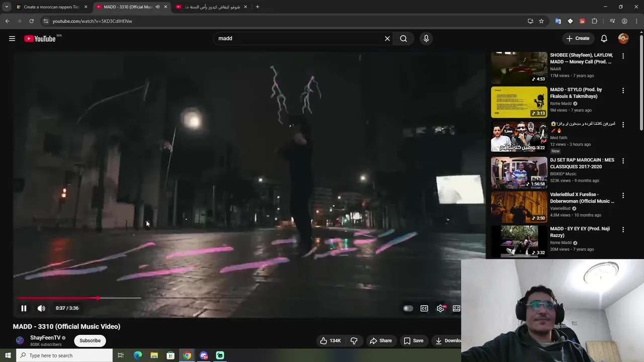
Task: Save the video to a playlist
Action: (x=414, y=341)
